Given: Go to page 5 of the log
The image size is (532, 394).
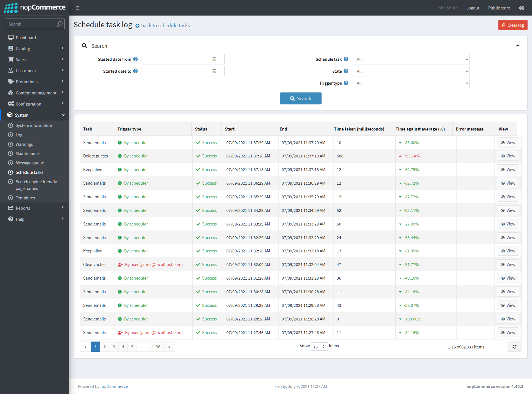Looking at the screenshot, I should click(132, 347).
